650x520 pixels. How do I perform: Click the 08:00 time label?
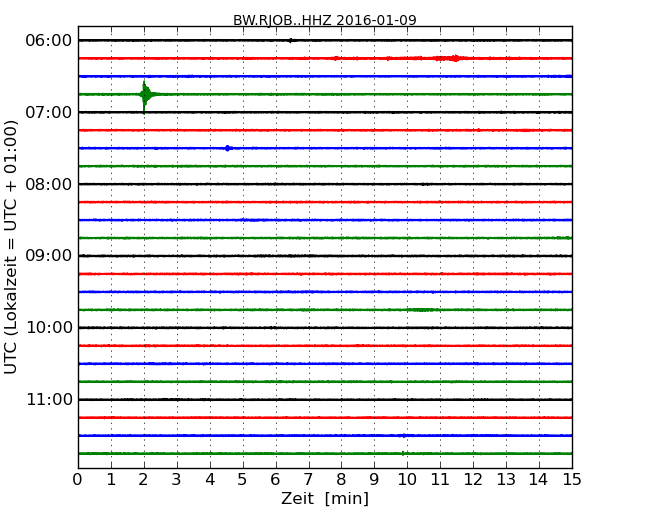pos(49,184)
